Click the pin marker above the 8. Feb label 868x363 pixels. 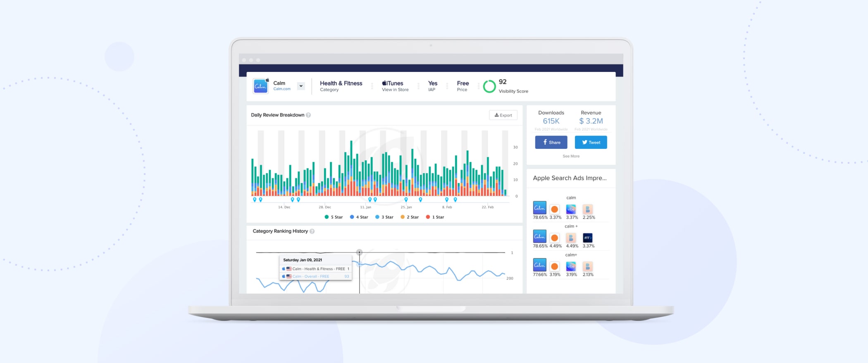446,200
